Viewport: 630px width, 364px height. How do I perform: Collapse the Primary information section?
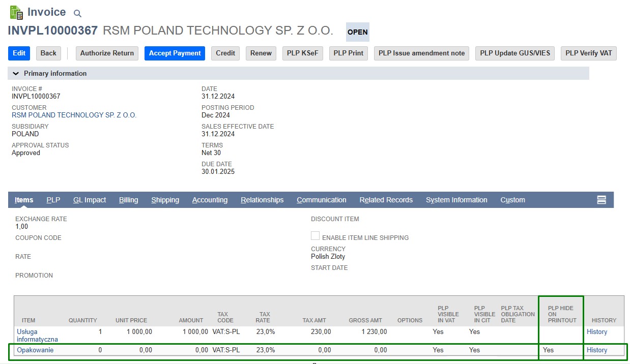pos(16,74)
